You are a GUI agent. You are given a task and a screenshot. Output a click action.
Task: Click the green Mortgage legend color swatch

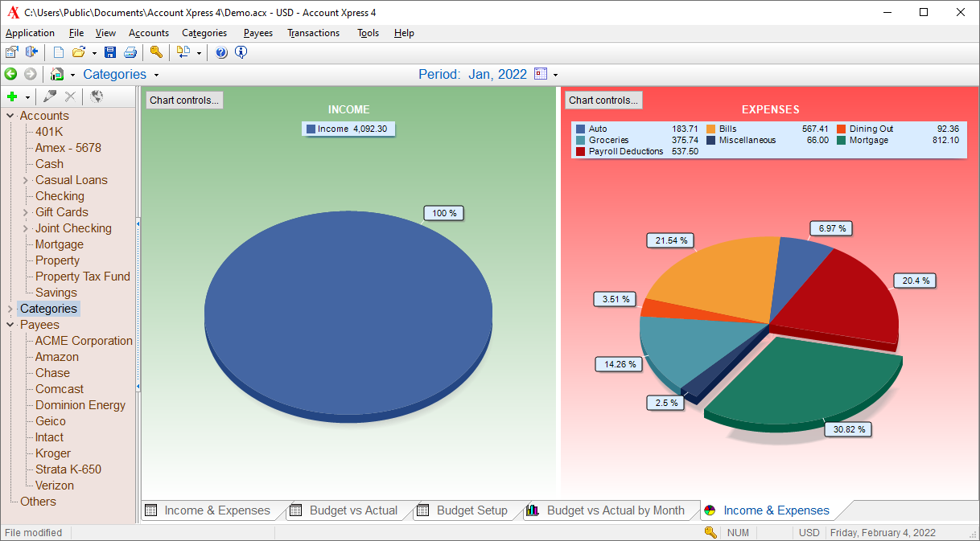[x=841, y=140]
